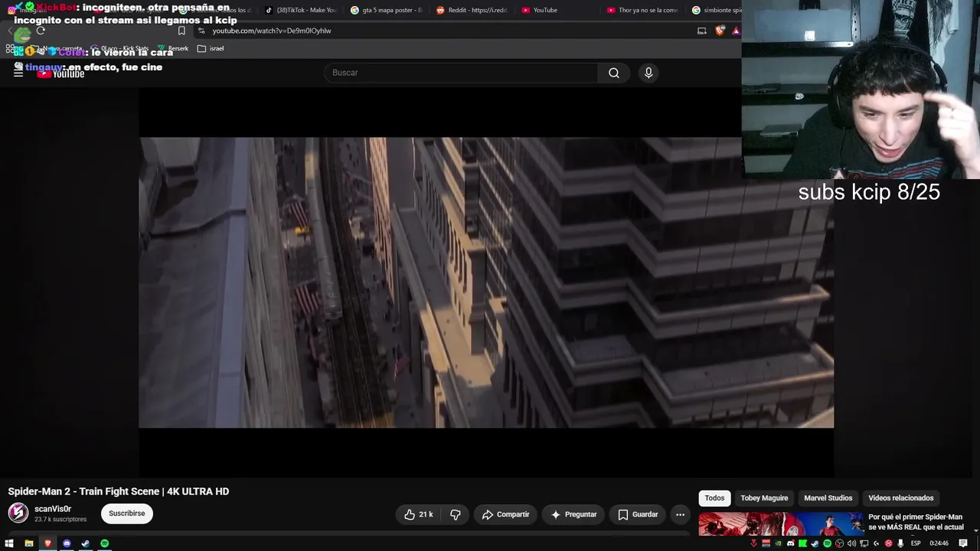Switch to the Reddit browser tab

point(472,10)
